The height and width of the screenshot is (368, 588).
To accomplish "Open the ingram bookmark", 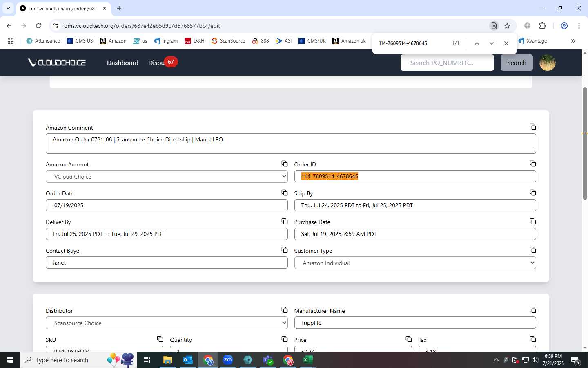I will pos(166,41).
